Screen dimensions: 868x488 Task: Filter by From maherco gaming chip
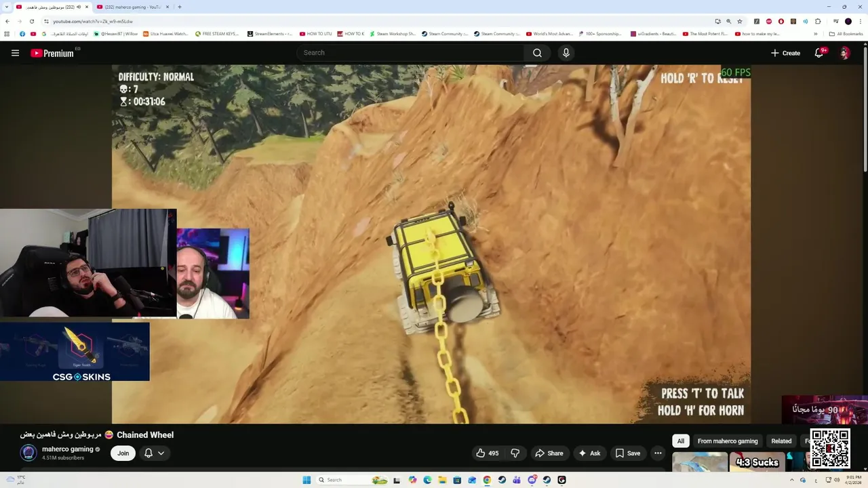point(727,441)
